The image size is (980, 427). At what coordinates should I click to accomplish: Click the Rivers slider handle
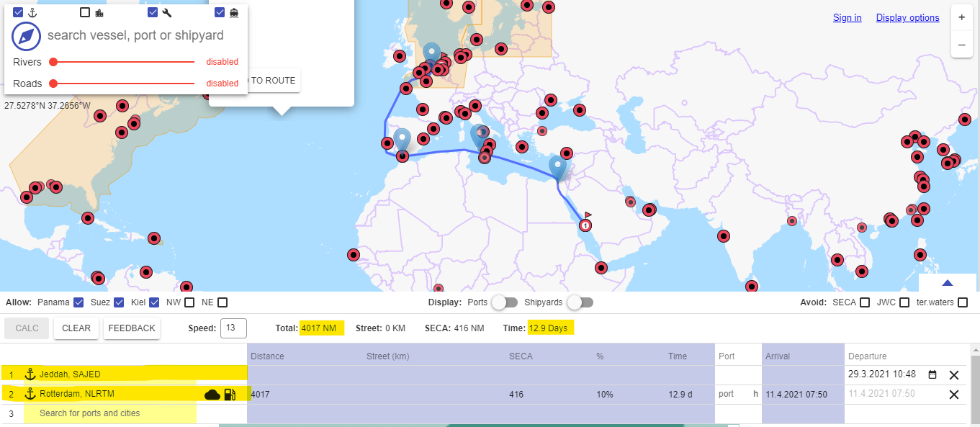pos(53,62)
